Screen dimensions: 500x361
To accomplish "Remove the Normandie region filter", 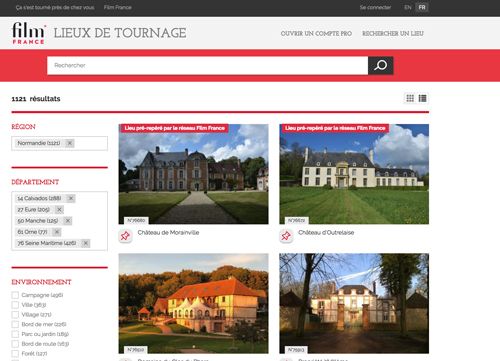I will 70,143.
